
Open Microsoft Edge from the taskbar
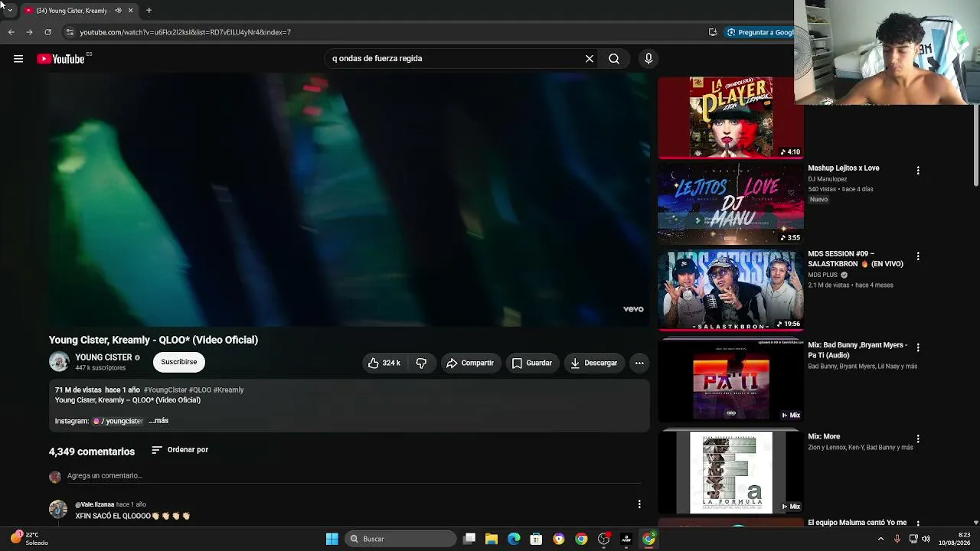[514, 539]
